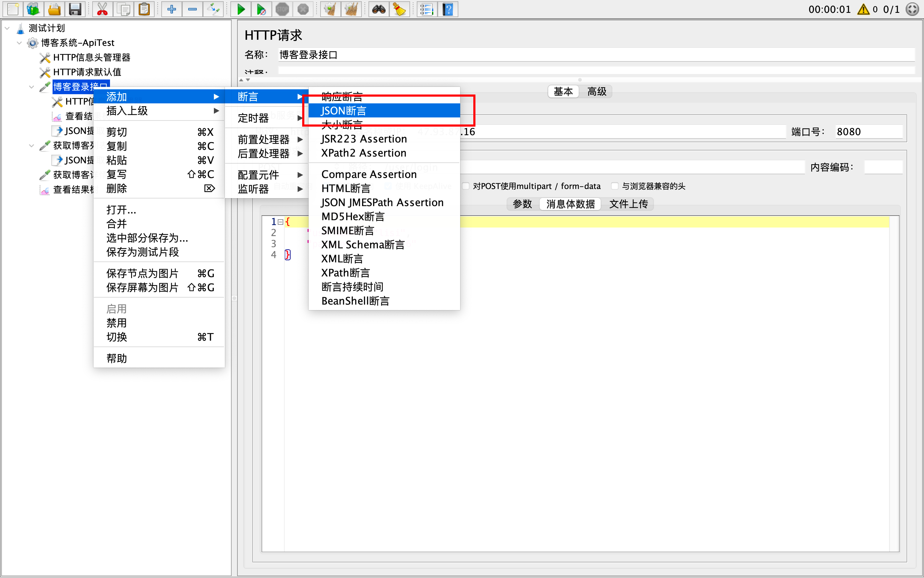Click 剪切 in the context menu
Screen dimensions: 924x578
[159, 132]
